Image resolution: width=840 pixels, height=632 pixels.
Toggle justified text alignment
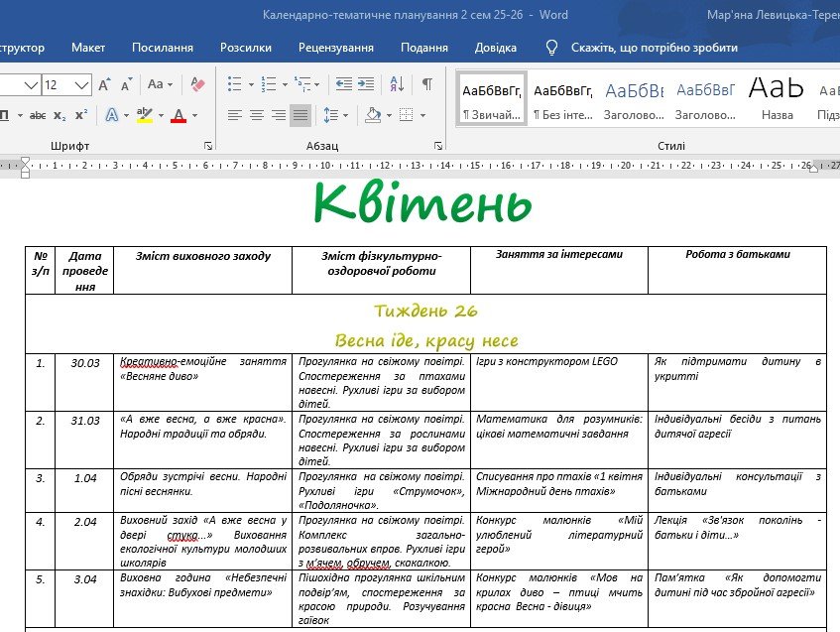click(x=300, y=115)
